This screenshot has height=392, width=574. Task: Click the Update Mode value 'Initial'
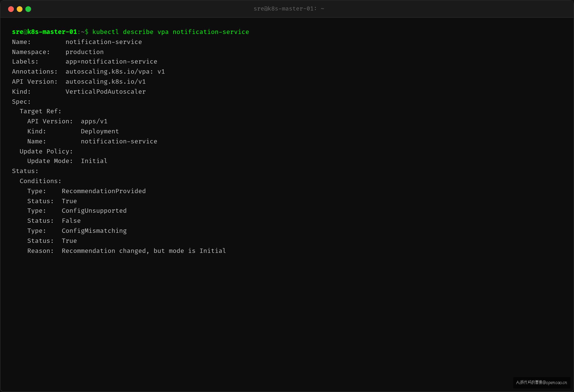94,161
